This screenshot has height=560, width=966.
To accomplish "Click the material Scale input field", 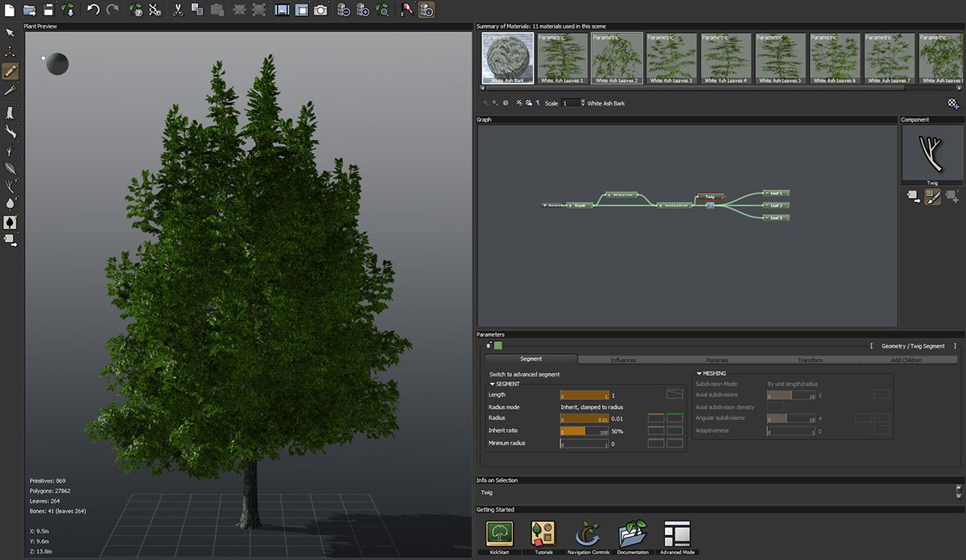I will coord(570,103).
